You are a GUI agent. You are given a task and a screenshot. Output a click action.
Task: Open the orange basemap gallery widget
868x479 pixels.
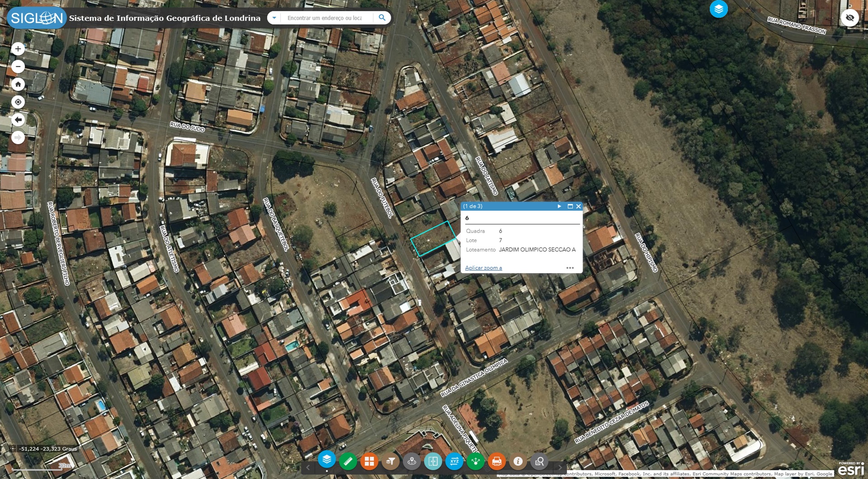[x=369, y=461]
